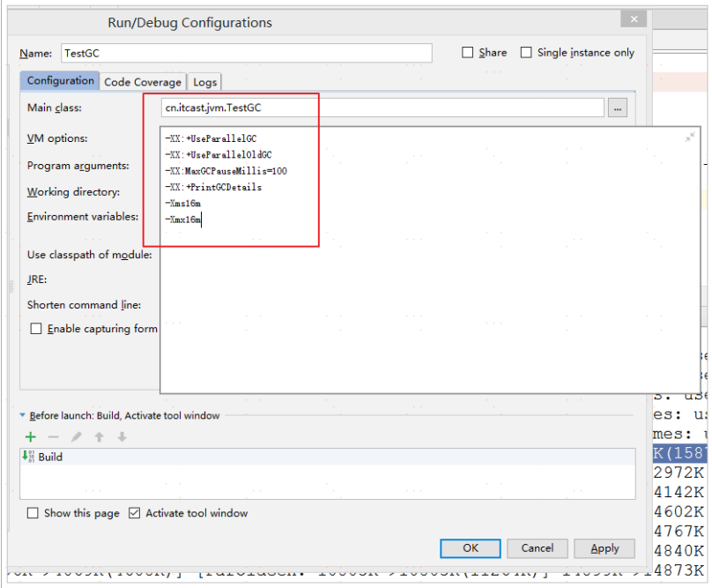
Task: Collapse the Before launch section
Action: tap(22, 415)
